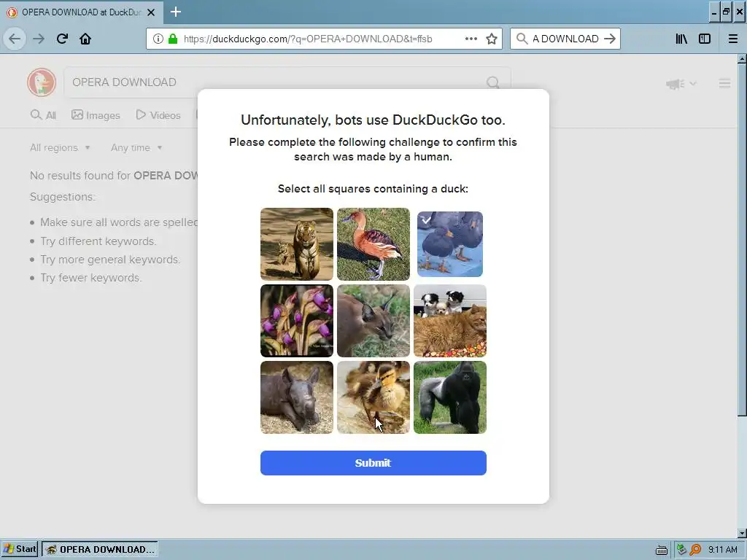Open the browser home page

(x=85, y=39)
